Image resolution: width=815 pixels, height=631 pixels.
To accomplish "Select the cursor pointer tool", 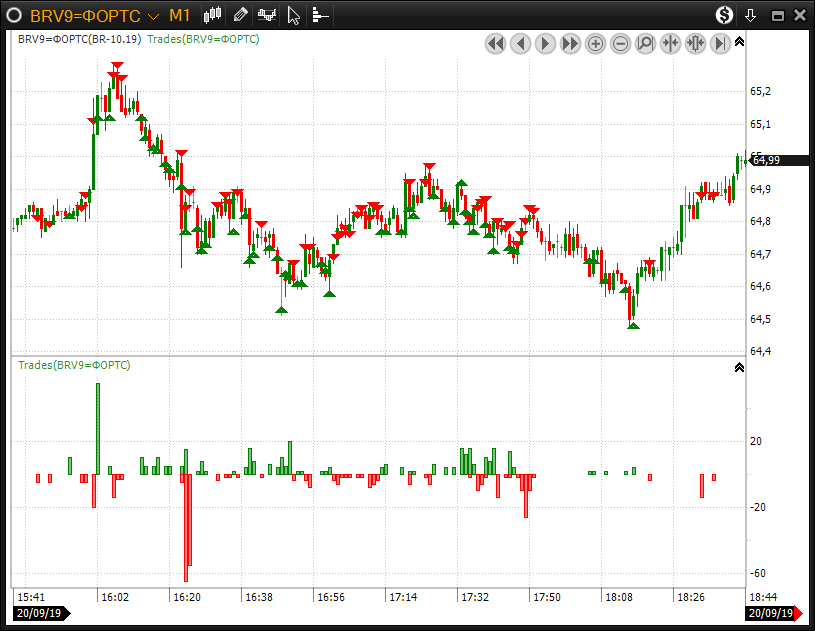I will (293, 15).
